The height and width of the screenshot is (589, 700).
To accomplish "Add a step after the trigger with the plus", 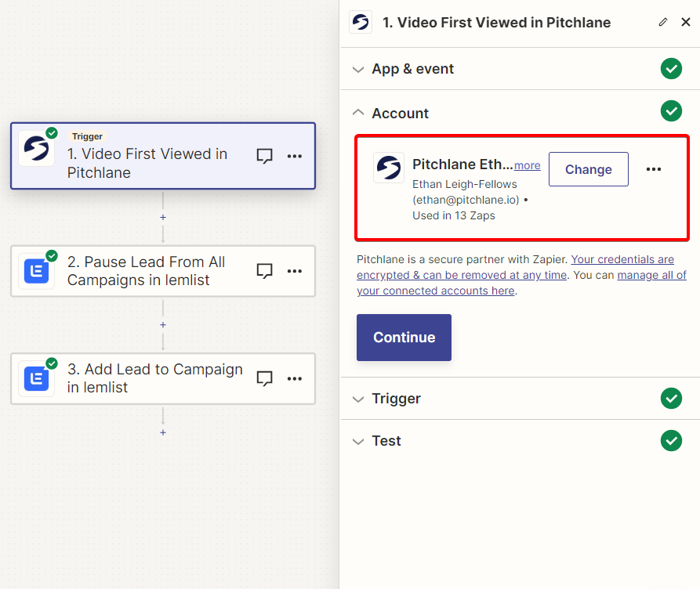I will (x=163, y=217).
